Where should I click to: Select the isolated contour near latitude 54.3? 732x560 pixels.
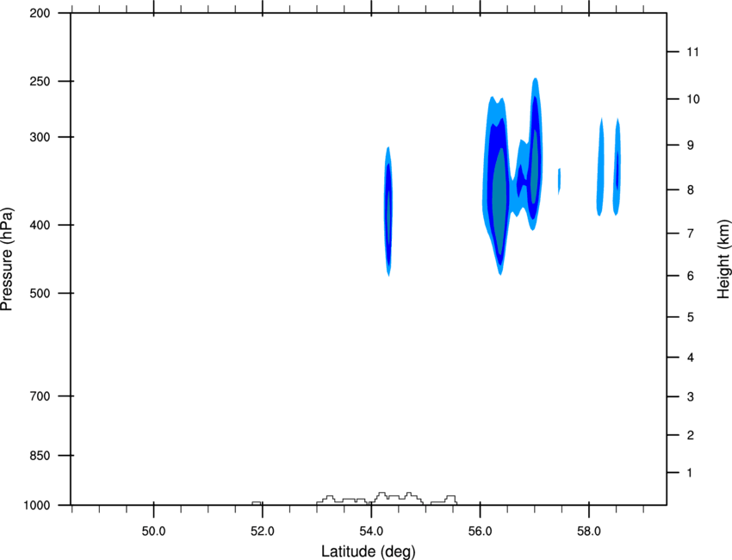coord(388,211)
